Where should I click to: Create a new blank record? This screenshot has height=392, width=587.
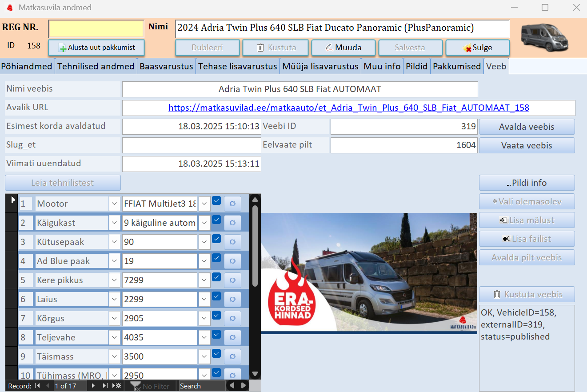point(116,386)
